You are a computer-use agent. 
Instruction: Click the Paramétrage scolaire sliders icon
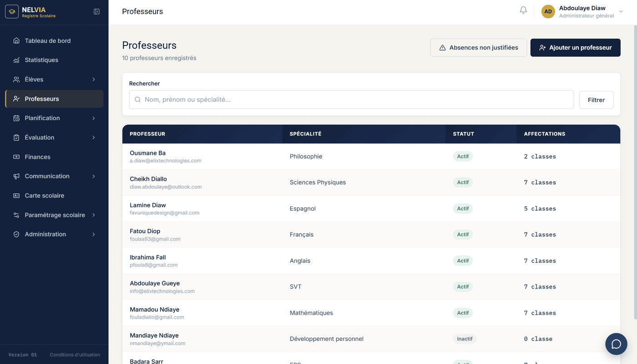(x=16, y=215)
